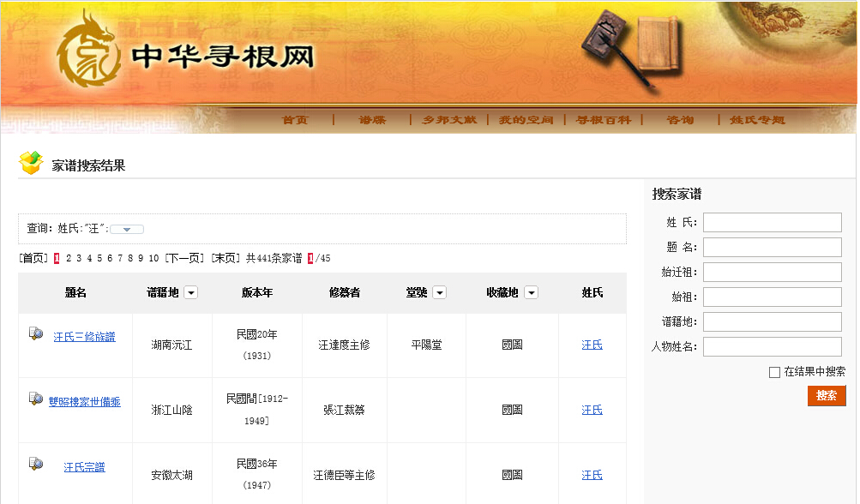Open the 汪氏三修族譜 title link

84,337
